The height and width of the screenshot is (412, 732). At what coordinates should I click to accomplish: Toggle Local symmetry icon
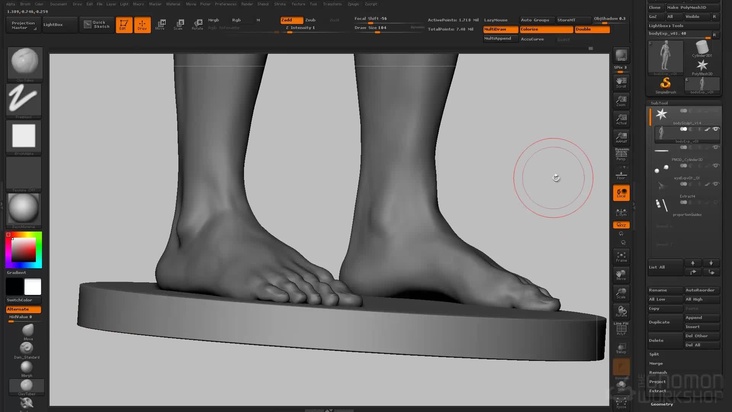point(621,193)
